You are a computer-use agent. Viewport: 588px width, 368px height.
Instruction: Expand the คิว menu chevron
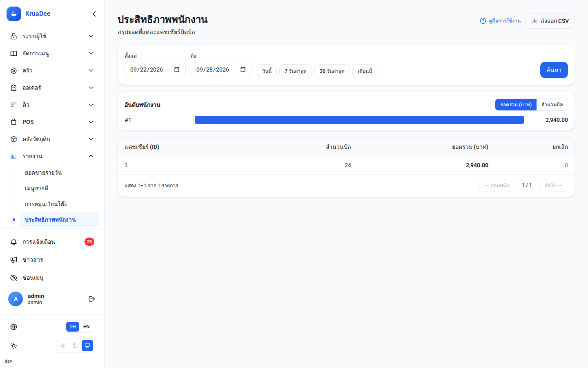(91, 105)
